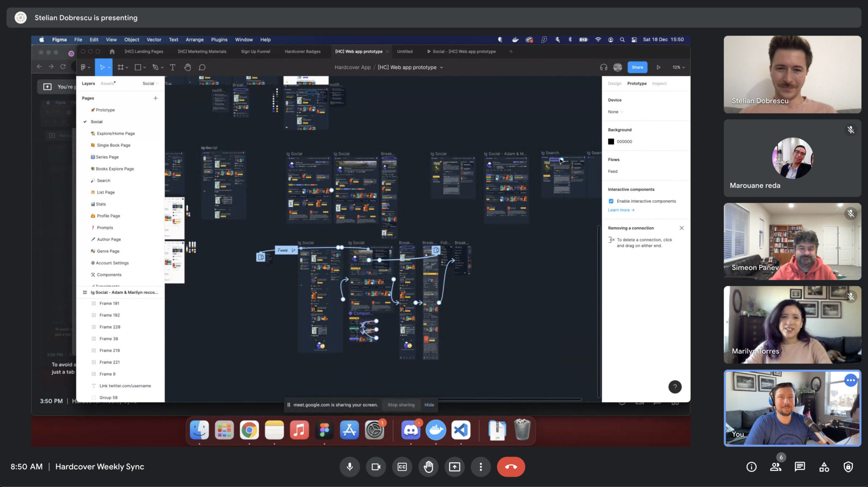Open the activities panel icon
This screenshot has width=868, height=487.
824,467
